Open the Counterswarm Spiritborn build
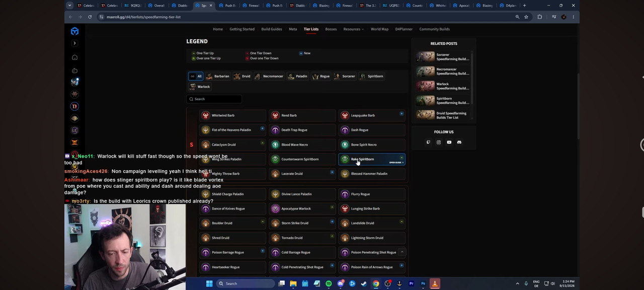 pyautogui.click(x=302, y=159)
